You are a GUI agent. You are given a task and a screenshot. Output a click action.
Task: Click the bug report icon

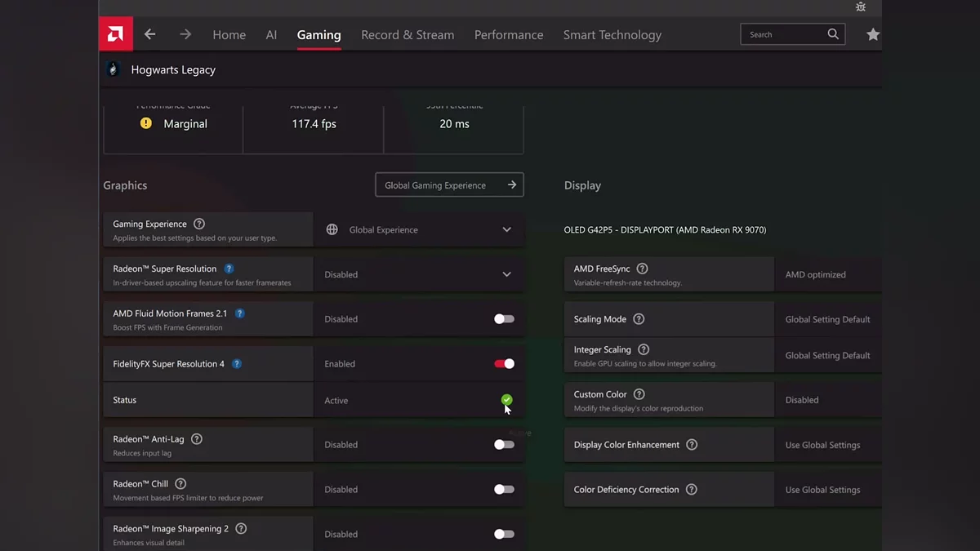tap(861, 7)
